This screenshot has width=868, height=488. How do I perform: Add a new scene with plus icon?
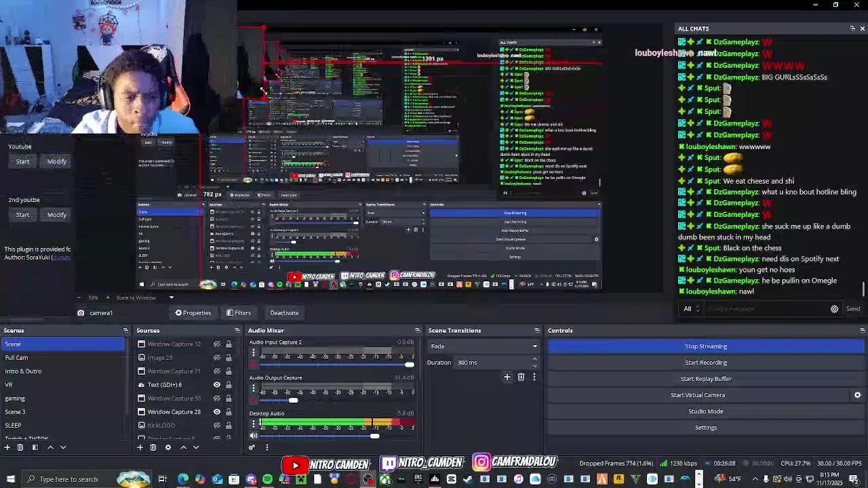pyautogui.click(x=7, y=447)
